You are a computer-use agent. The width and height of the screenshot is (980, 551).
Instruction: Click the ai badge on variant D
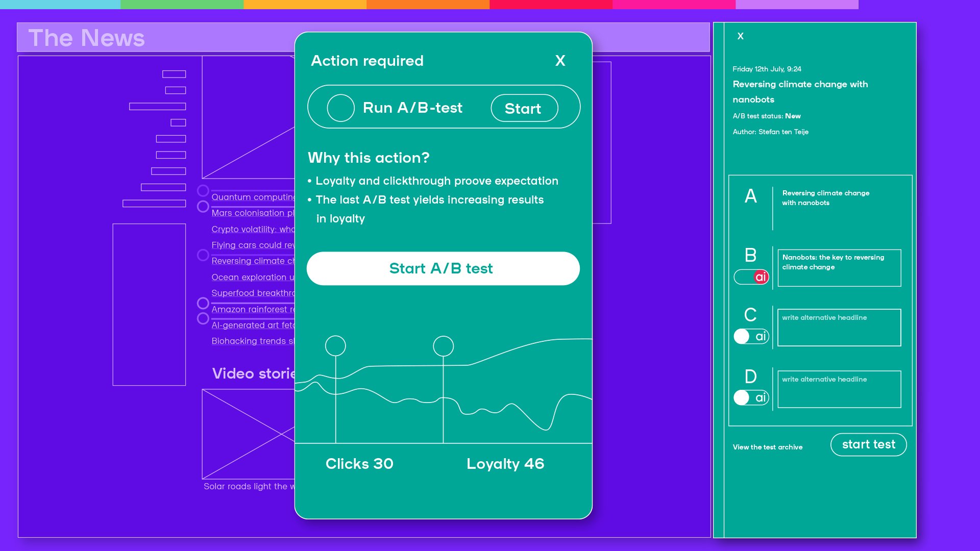coord(760,397)
